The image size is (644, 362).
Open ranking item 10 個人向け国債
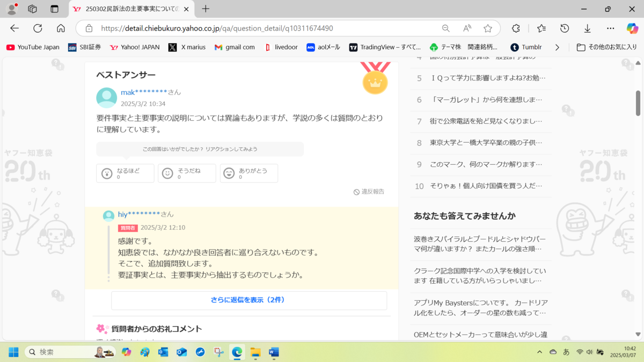(481, 186)
